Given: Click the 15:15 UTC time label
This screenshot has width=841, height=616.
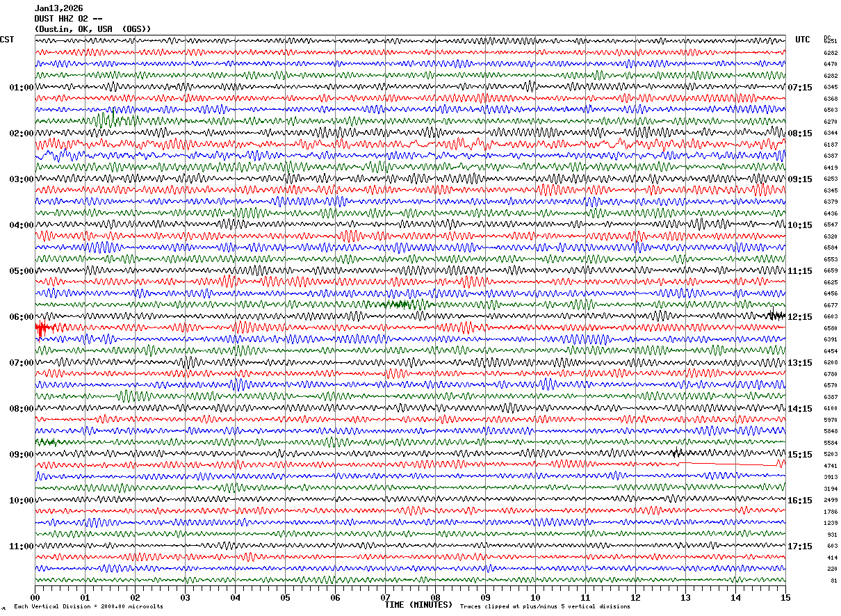Looking at the screenshot, I should pos(800,455).
